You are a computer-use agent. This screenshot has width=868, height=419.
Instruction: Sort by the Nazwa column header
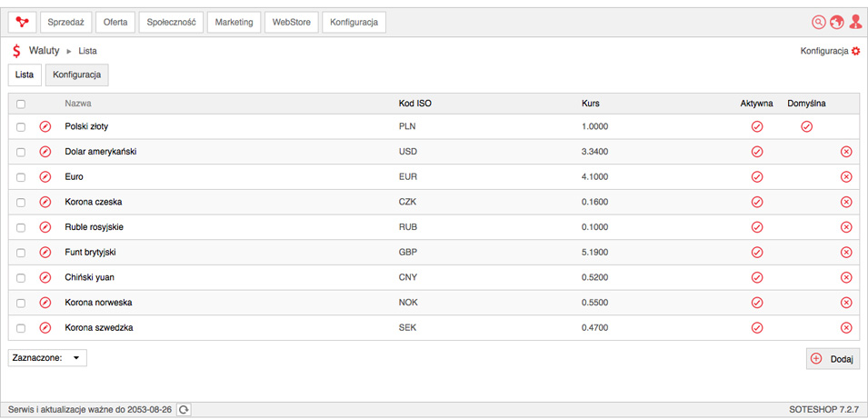(x=78, y=103)
